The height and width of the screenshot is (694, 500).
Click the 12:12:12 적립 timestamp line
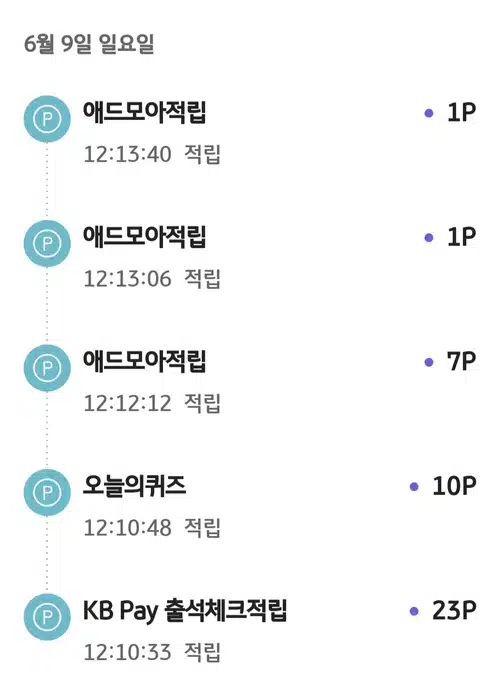pyautogui.click(x=152, y=403)
